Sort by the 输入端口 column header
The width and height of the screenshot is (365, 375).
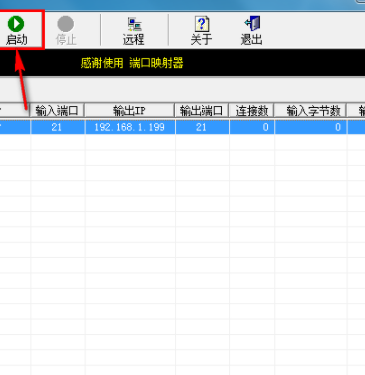[x=57, y=110]
